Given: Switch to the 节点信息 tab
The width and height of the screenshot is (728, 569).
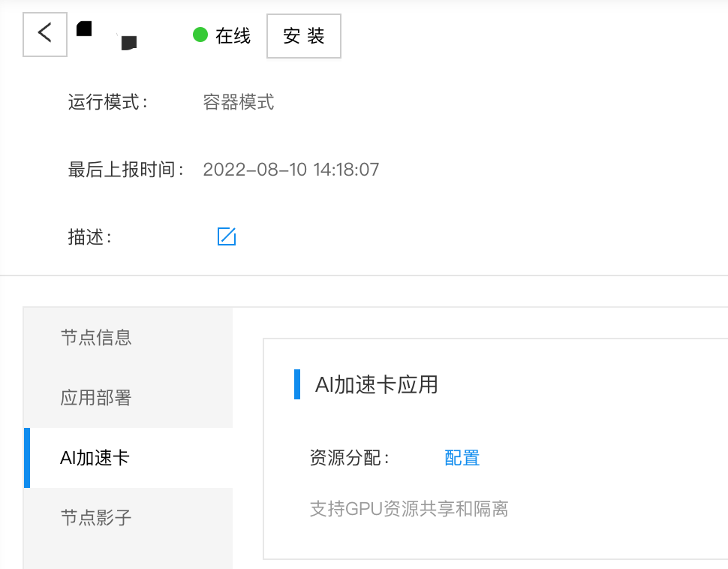Looking at the screenshot, I should [128, 337].
